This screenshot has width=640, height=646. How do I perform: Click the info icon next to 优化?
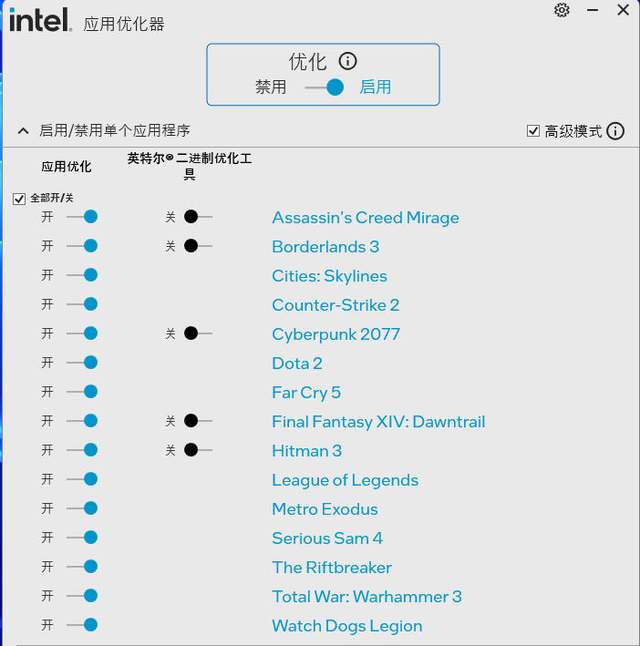tap(347, 61)
